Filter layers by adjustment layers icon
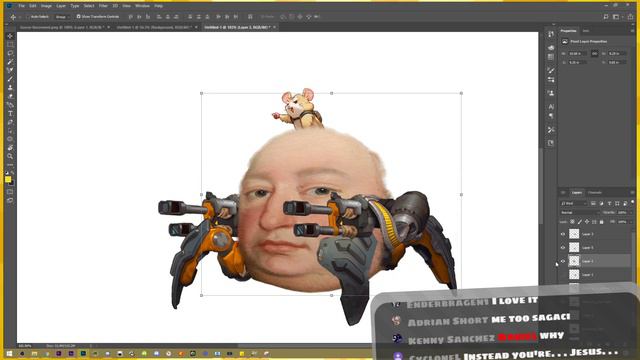Screen dimensions: 640x360 click(x=601, y=203)
